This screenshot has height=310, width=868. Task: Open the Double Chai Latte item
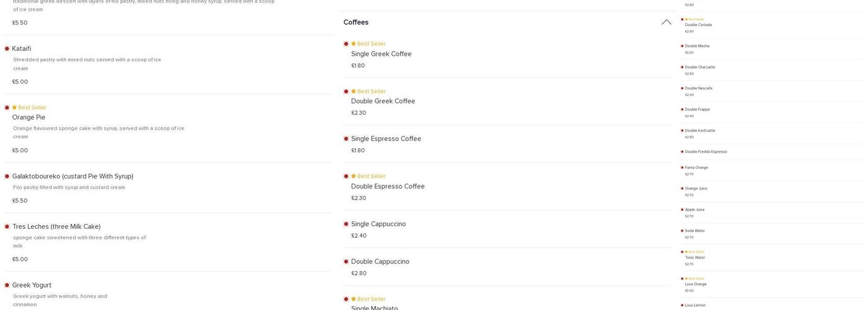click(699, 67)
